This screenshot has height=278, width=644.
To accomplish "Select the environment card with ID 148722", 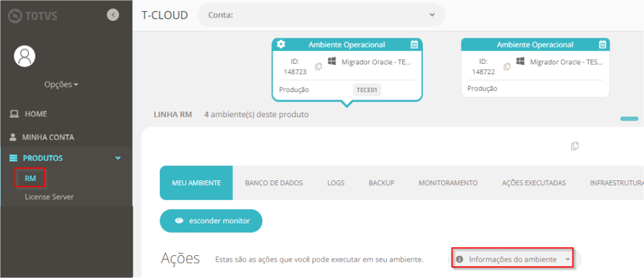I will coord(535,68).
